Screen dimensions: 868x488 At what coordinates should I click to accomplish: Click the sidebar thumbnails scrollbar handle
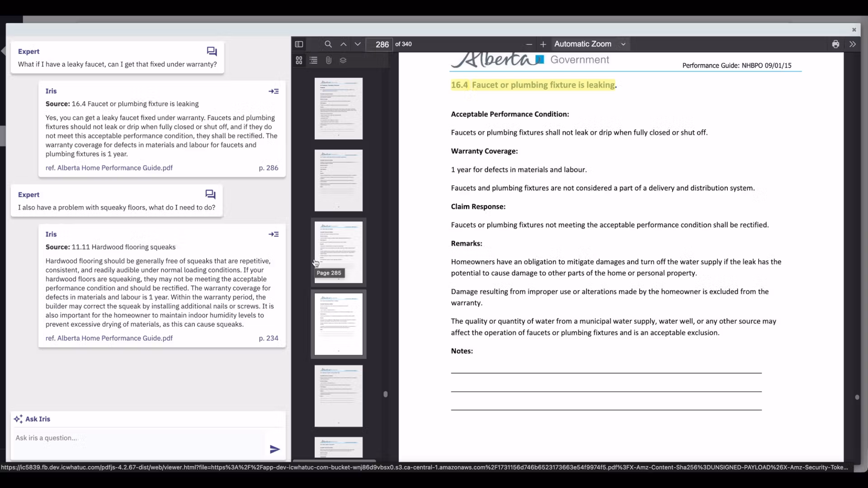pyautogui.click(x=386, y=394)
